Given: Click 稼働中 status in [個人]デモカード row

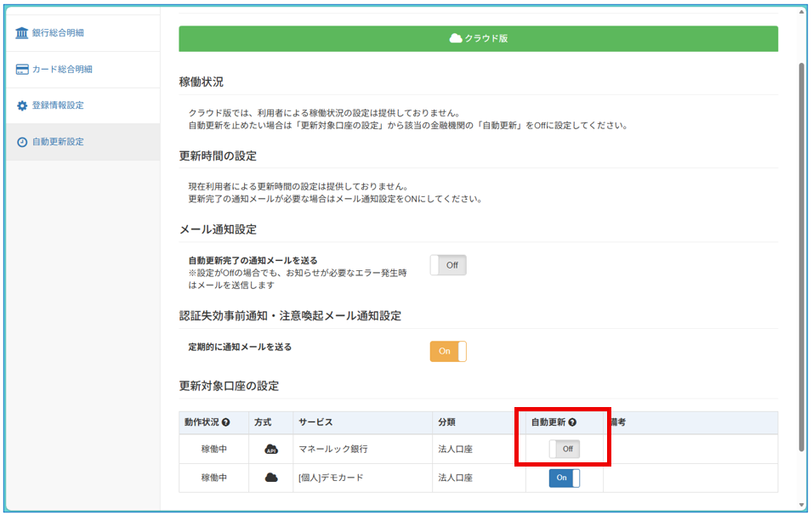Looking at the screenshot, I should (x=214, y=478).
